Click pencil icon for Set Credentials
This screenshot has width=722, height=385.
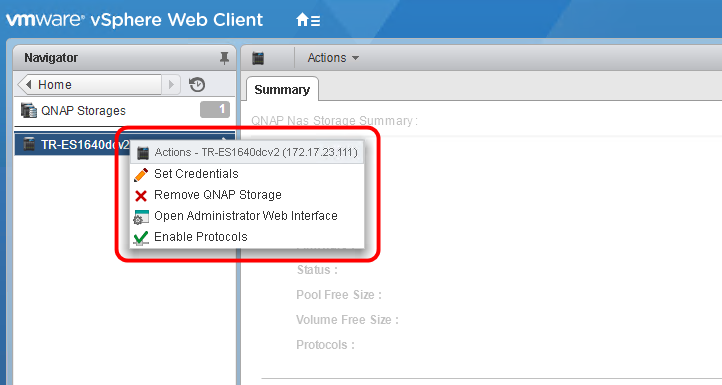click(x=141, y=175)
